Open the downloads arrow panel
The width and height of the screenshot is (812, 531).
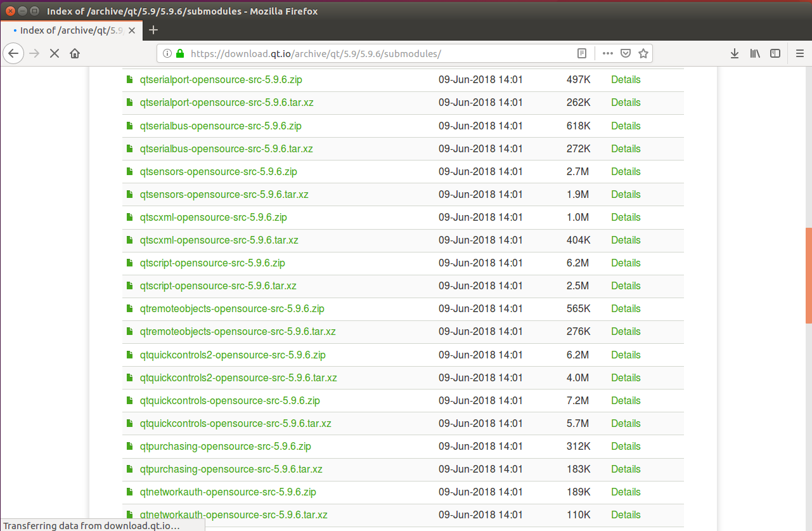click(735, 54)
